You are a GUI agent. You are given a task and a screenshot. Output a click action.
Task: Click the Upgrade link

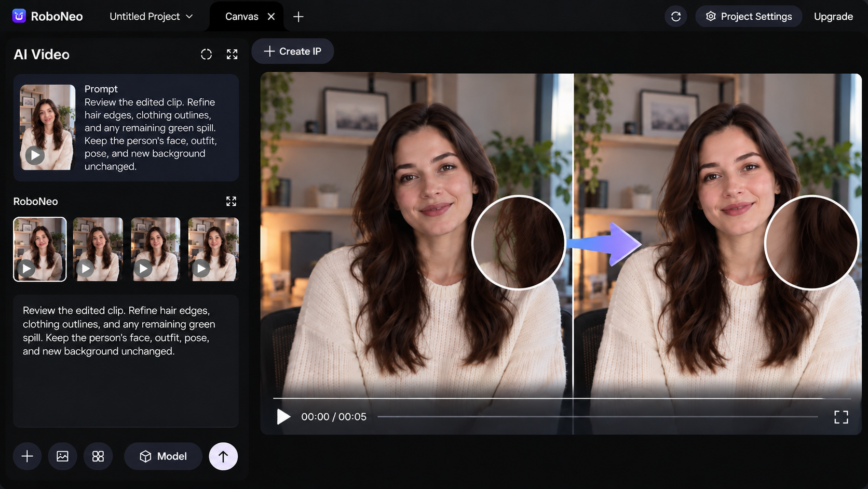click(833, 17)
